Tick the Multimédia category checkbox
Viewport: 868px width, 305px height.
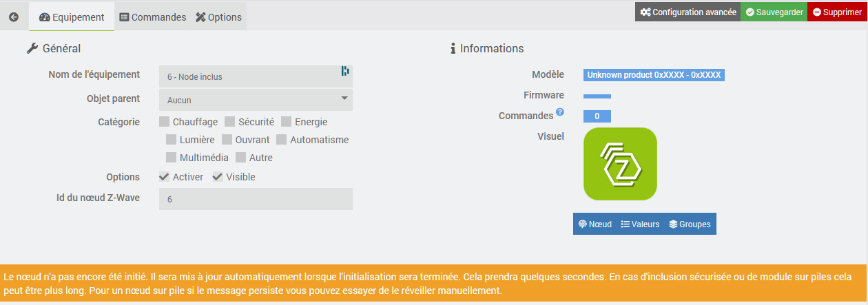pyautogui.click(x=171, y=158)
